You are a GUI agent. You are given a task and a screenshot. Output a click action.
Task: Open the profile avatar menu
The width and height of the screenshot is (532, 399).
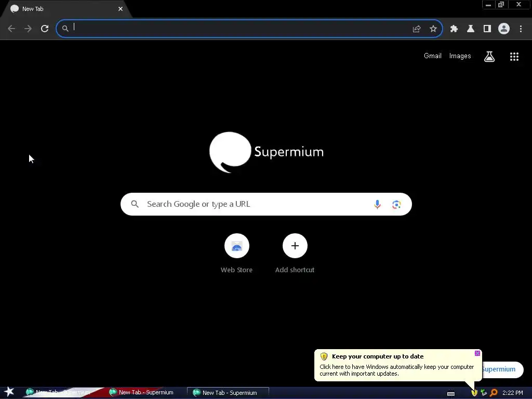(x=504, y=29)
